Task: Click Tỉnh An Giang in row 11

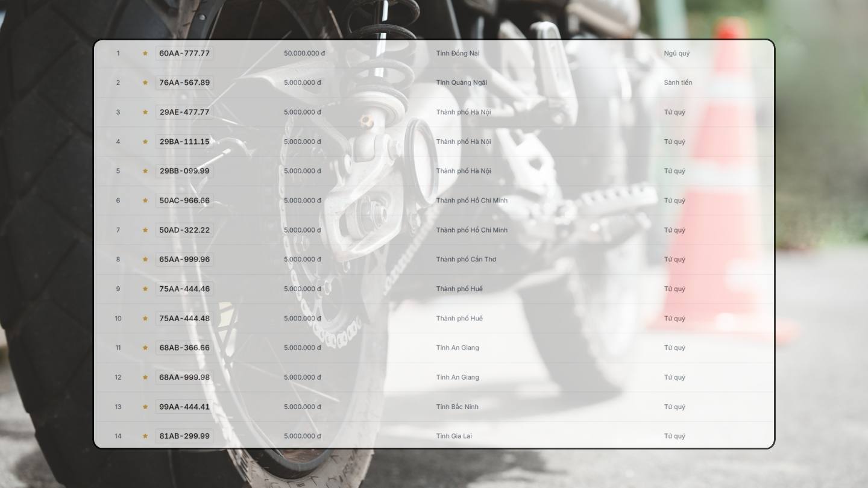Action: click(x=458, y=348)
